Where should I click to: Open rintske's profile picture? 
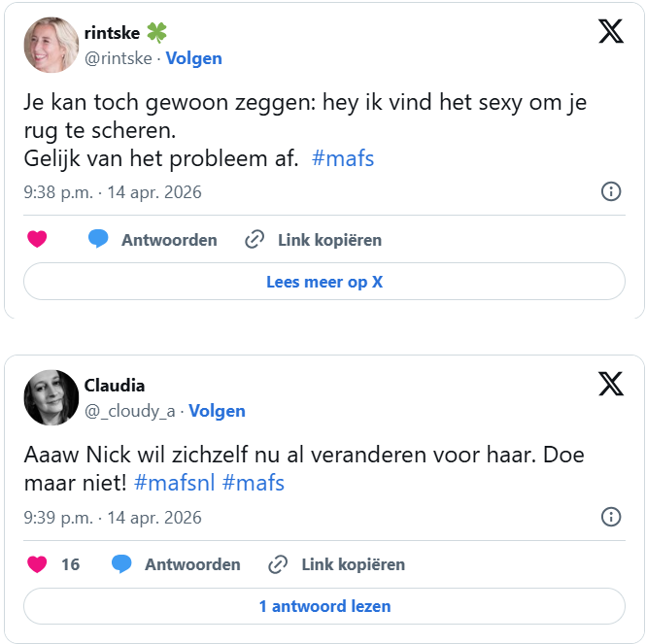click(x=51, y=45)
